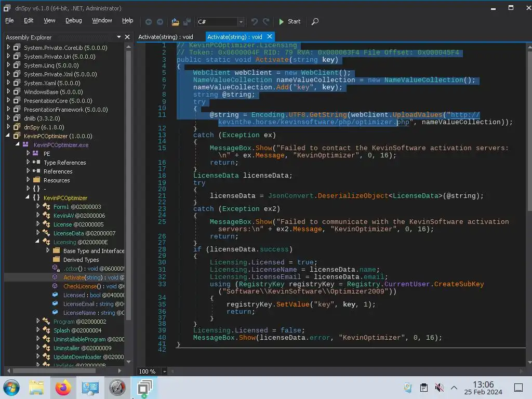
Task: Select the Splash class
Action: [x=77, y=330]
